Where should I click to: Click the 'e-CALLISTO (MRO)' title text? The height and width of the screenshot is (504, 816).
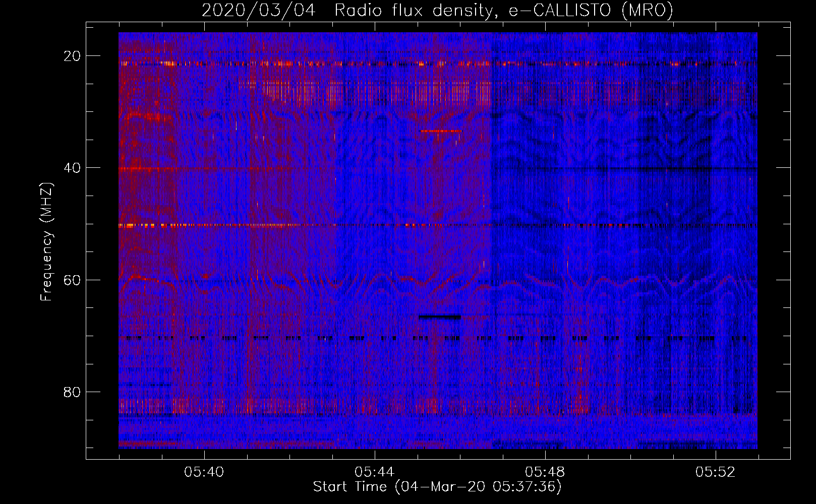click(591, 10)
